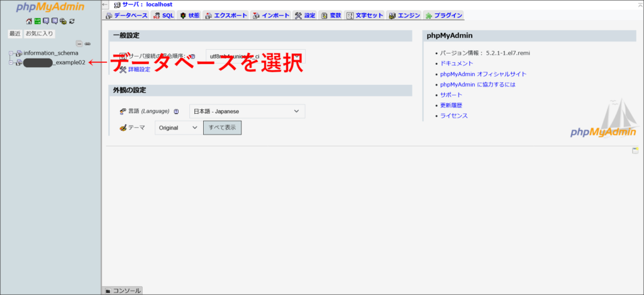Click the お気に入り button in the sidebar
The width and height of the screenshot is (644, 295).
point(40,34)
